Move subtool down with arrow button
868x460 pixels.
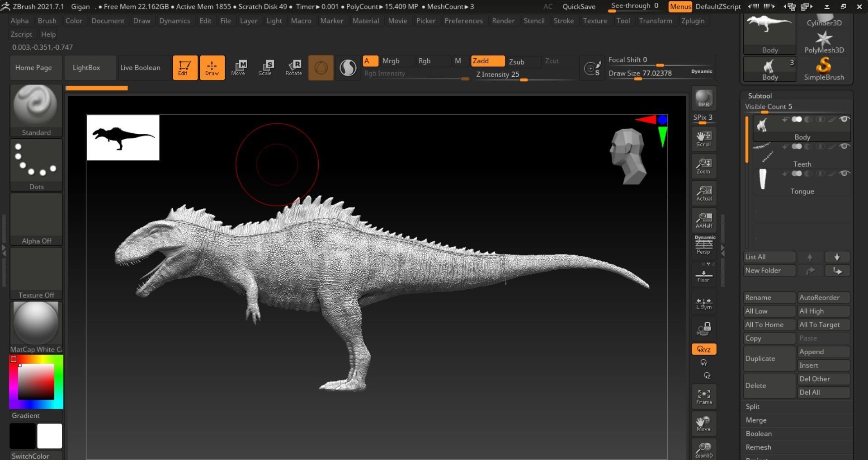pyautogui.click(x=837, y=257)
